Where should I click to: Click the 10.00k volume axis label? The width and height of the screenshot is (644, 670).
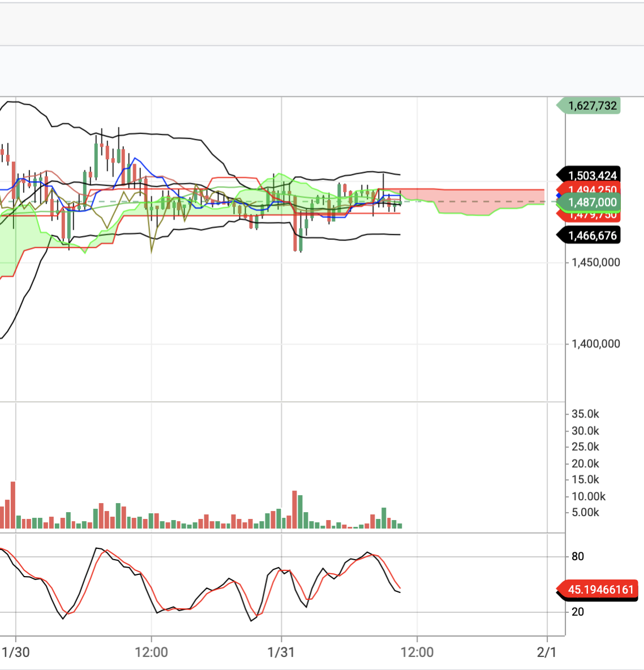pyautogui.click(x=589, y=496)
